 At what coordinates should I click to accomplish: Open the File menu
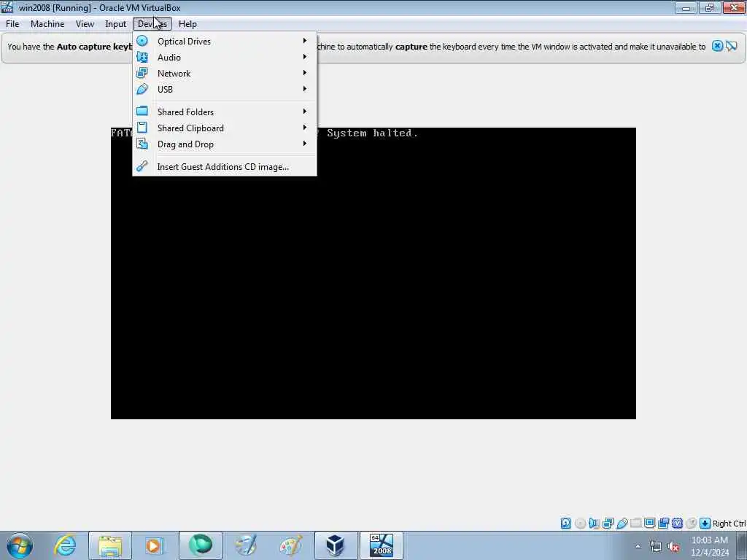[x=12, y=24]
